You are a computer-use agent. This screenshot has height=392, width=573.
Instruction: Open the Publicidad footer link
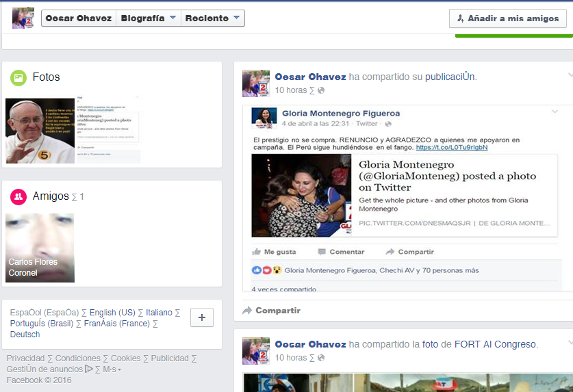pos(170,358)
